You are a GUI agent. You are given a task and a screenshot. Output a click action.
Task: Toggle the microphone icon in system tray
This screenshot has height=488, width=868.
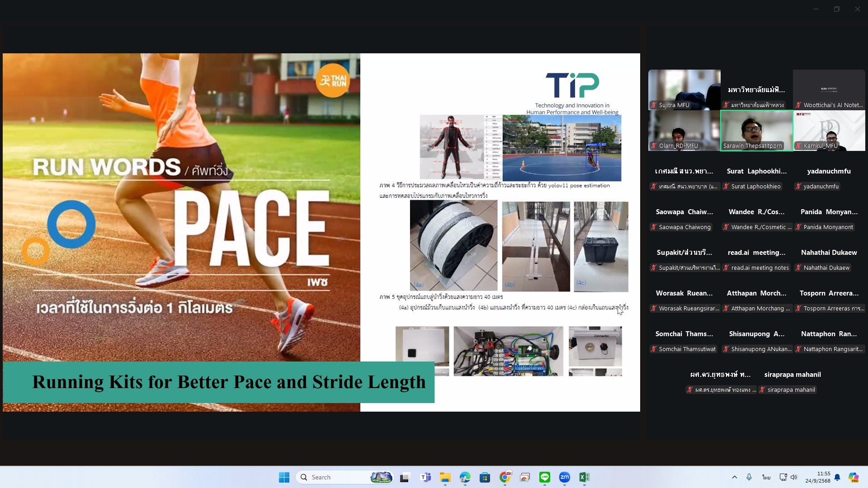click(749, 477)
